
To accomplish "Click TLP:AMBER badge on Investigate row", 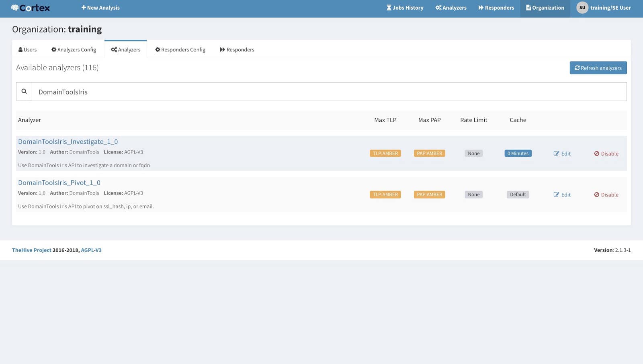I will point(385,153).
